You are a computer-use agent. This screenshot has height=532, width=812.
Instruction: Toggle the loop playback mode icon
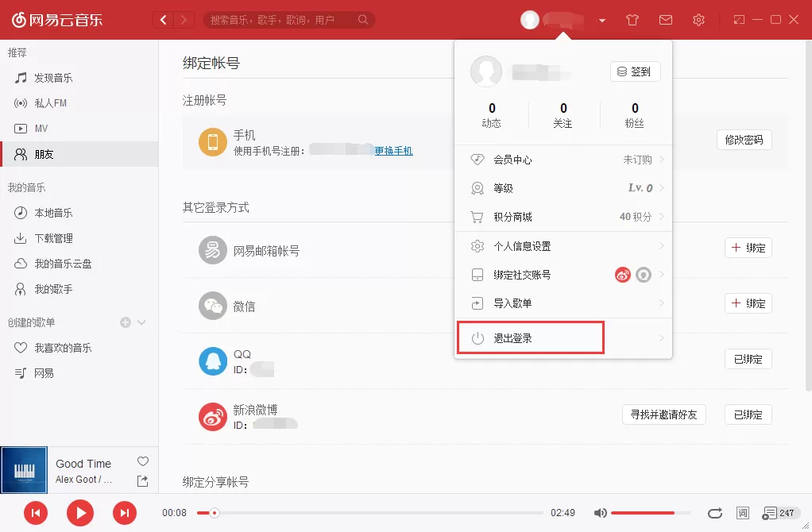point(715,513)
